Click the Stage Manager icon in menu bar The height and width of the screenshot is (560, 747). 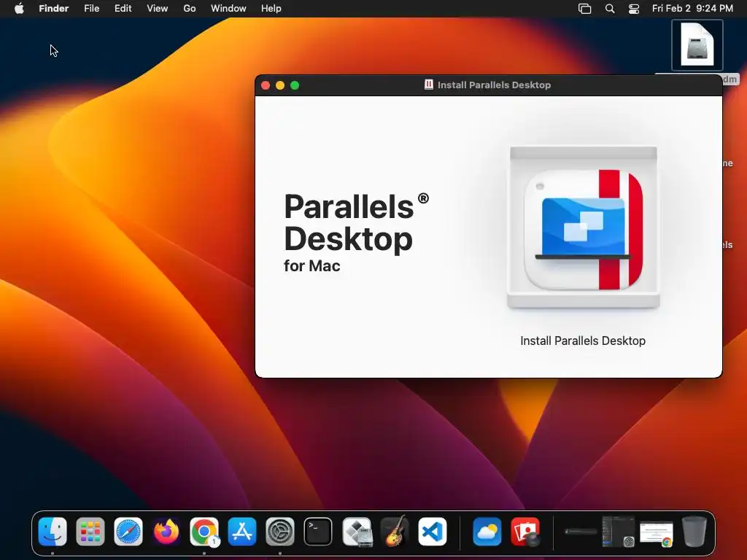click(584, 9)
